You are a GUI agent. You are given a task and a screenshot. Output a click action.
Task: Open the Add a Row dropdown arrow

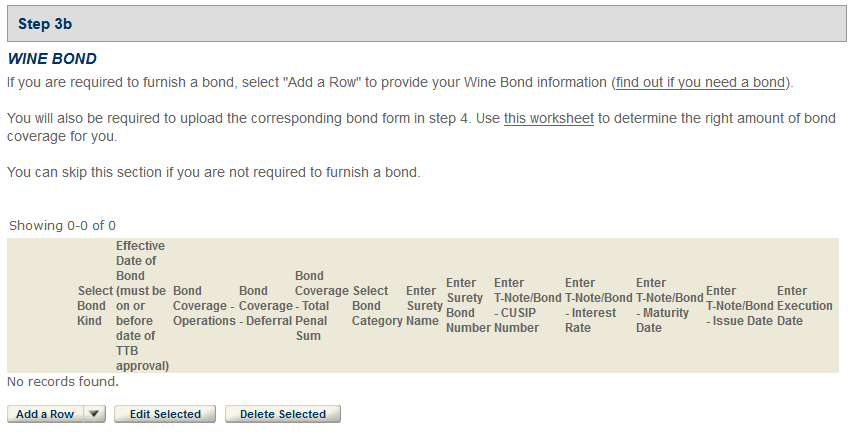pos(95,414)
